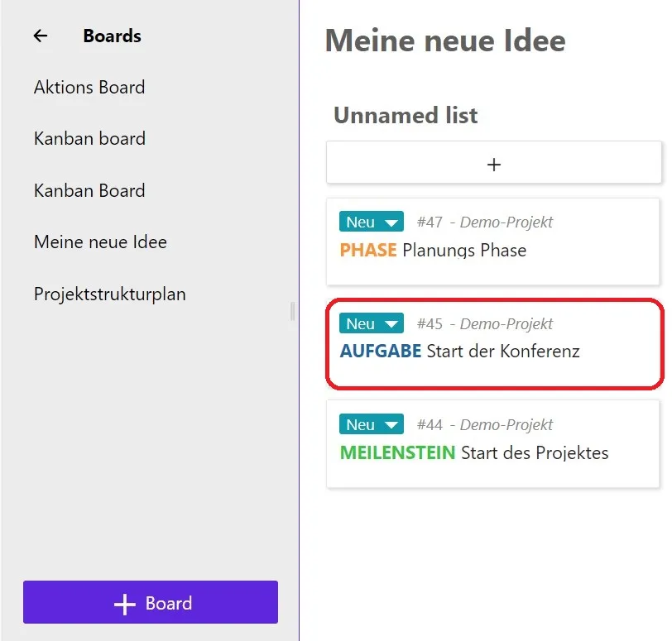
Task: Create a new board via the Board button
Action: point(150,602)
